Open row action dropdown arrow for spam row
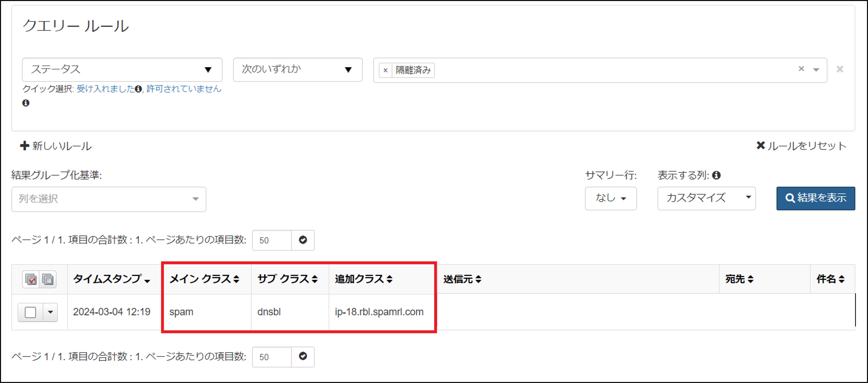The height and width of the screenshot is (383, 868). pyautogui.click(x=50, y=312)
